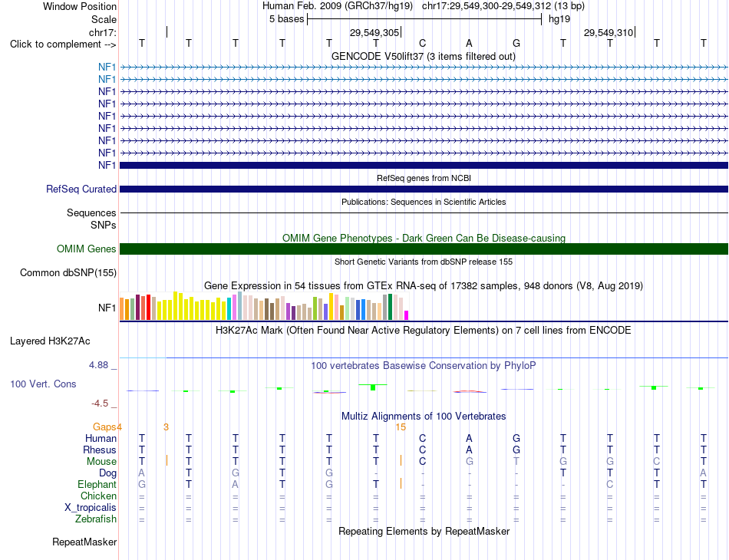
Task: Select the 'X_tropicalis' species label
Action: pos(91,508)
